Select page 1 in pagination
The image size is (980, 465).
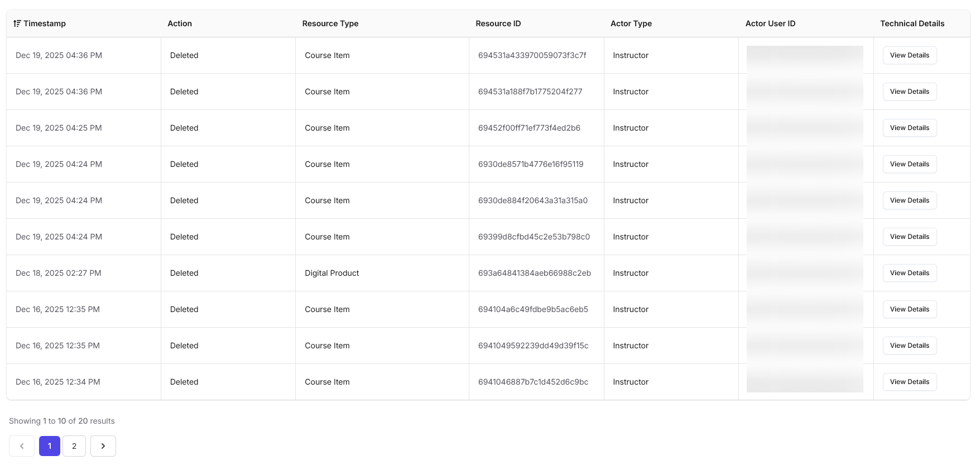(x=50, y=446)
